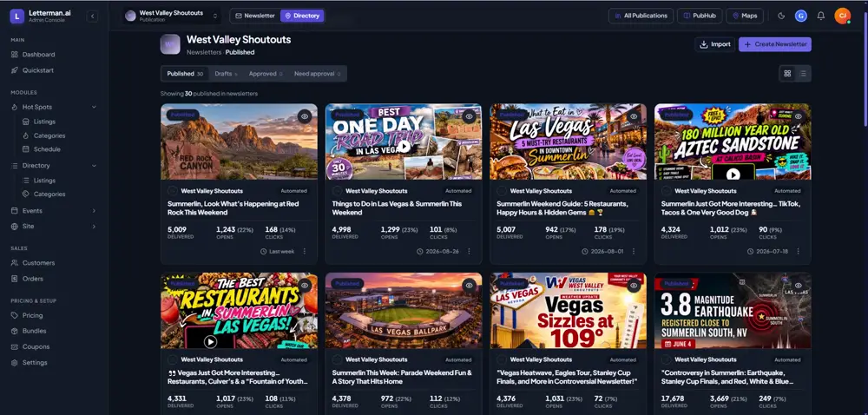The width and height of the screenshot is (868, 415).
Task: Open Directory Listings item
Action: pos(44,181)
